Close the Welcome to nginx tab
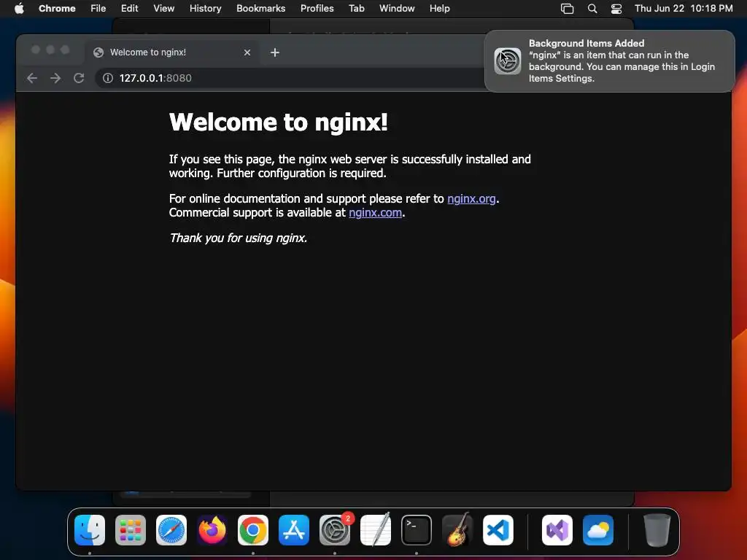Screen dimensions: 747x560 coord(247,52)
